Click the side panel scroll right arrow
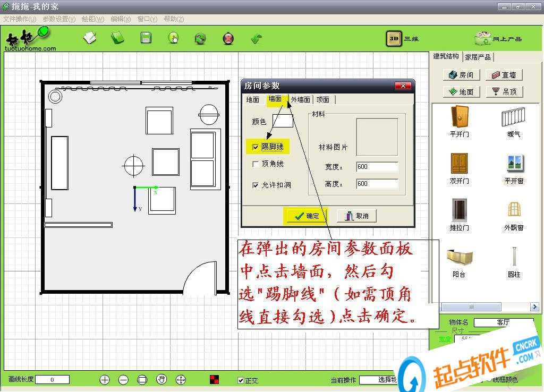The height and width of the screenshot is (392, 544). coord(534,307)
